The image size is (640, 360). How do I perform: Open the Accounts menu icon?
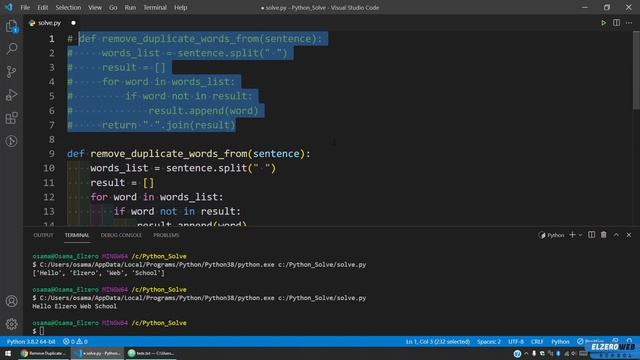[x=11, y=301]
